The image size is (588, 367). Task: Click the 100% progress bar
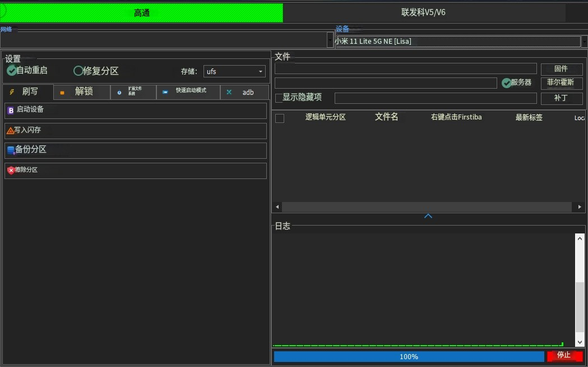(409, 356)
